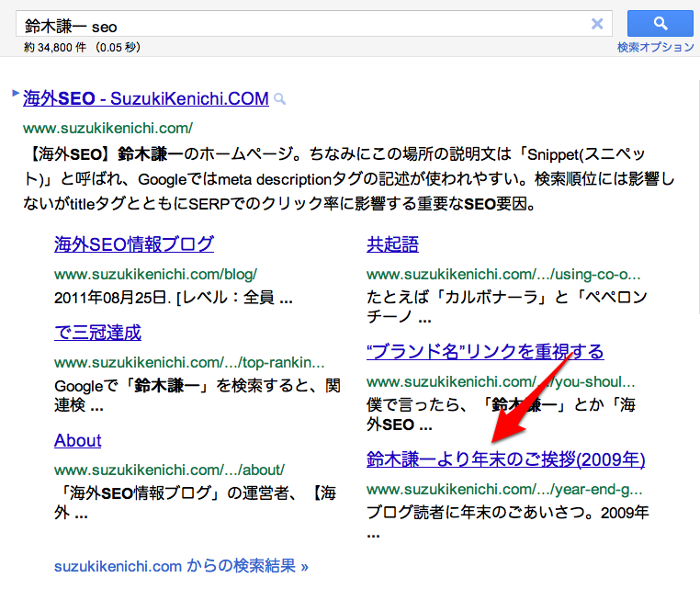Viewport: 700px width, 589px height.
Task: Open sitelink 共起語
Action: tap(392, 244)
